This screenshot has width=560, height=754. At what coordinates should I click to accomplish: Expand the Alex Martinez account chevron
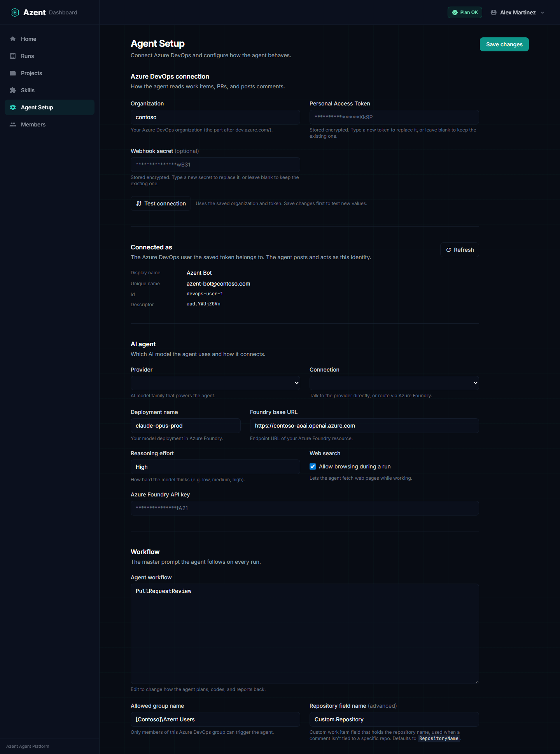click(x=542, y=12)
